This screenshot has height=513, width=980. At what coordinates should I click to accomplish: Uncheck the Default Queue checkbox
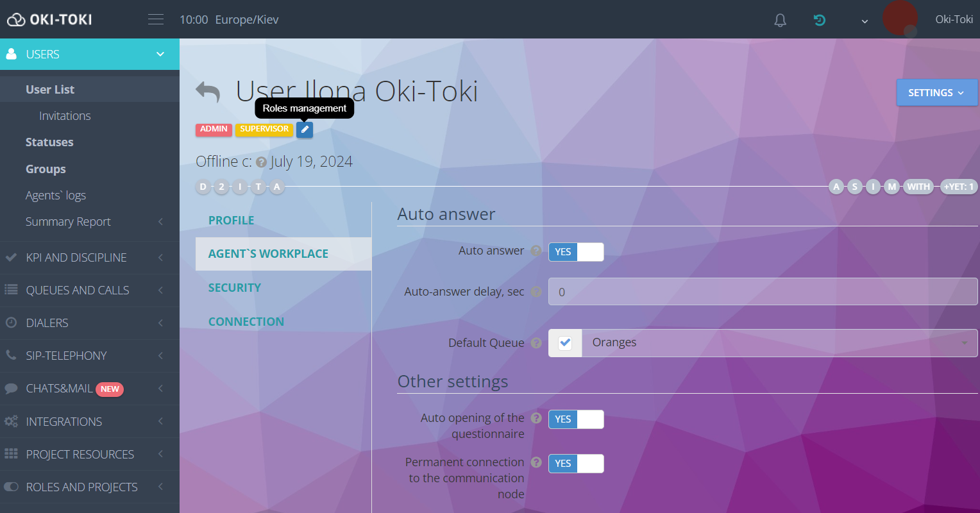tap(565, 343)
